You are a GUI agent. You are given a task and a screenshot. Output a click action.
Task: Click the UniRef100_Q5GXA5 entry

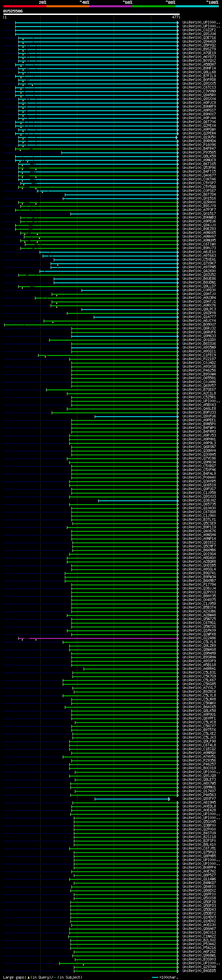point(199,821)
